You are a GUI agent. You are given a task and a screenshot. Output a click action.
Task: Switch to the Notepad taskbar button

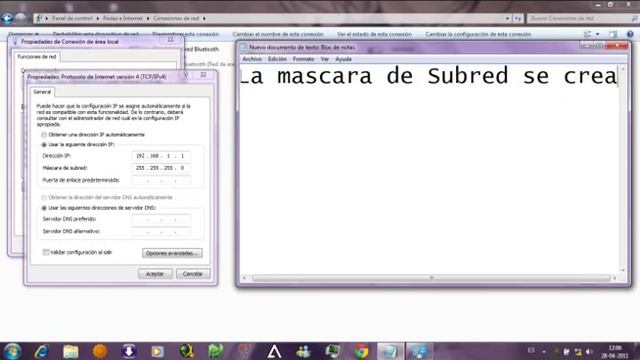pos(390,351)
